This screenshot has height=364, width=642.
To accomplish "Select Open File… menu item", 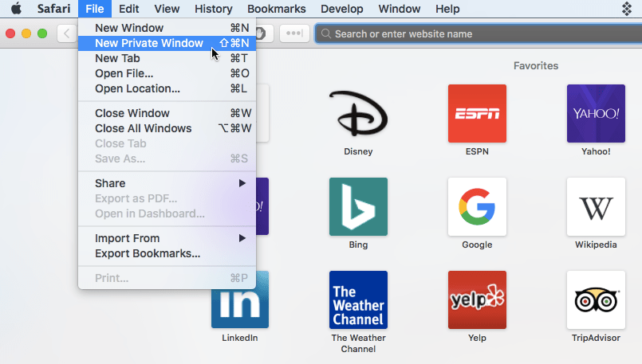I will coord(167,73).
